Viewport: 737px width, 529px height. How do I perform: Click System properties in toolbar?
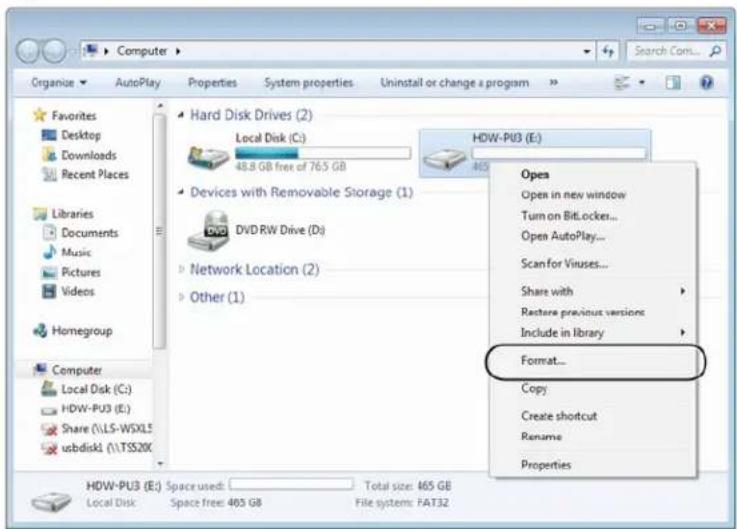308,83
